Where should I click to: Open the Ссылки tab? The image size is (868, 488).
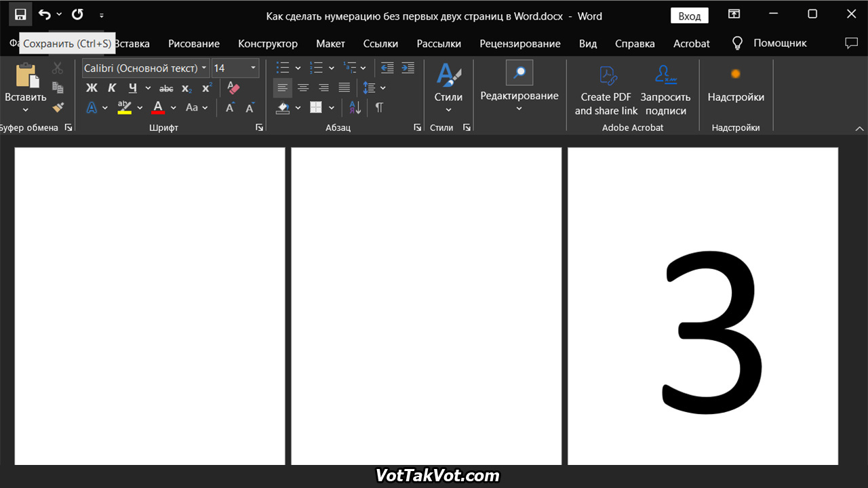[x=380, y=43]
